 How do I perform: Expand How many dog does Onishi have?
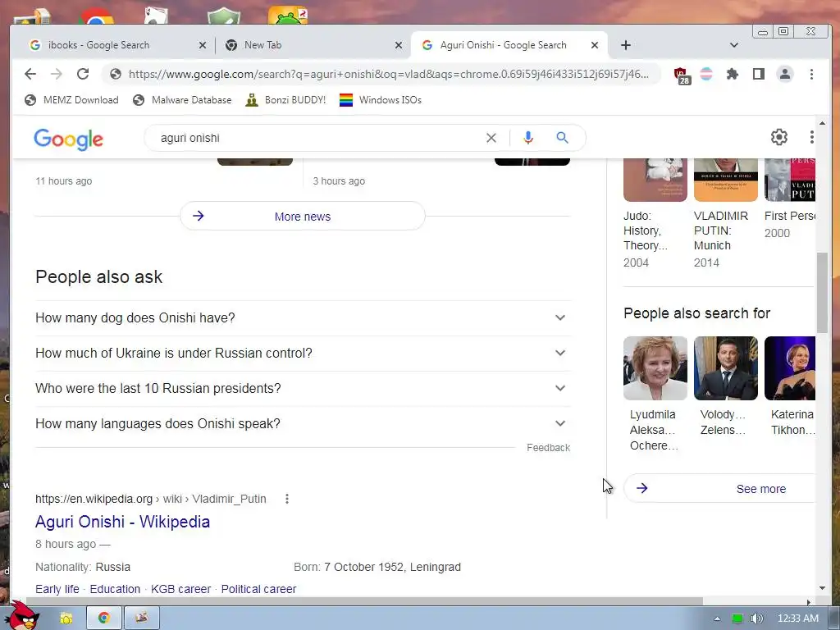click(x=303, y=317)
